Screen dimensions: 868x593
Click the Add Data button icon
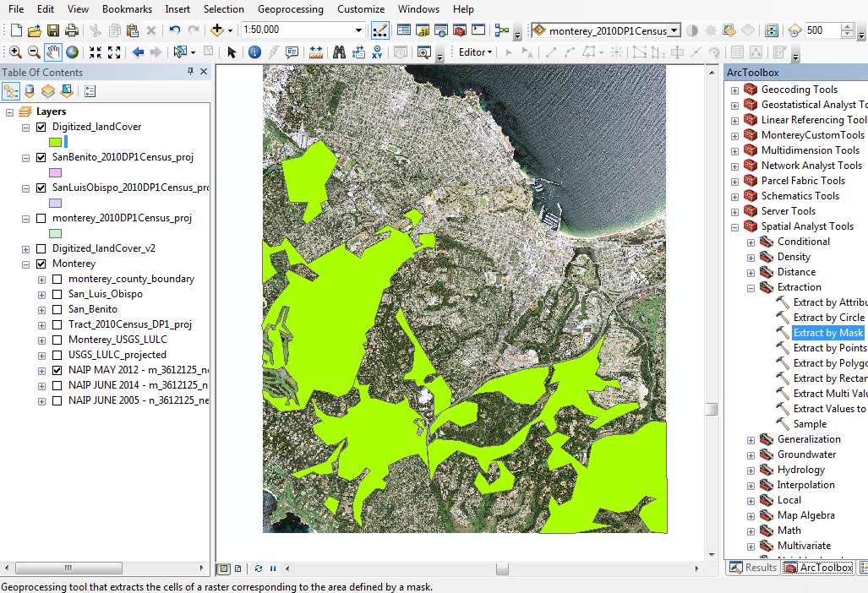[218, 30]
